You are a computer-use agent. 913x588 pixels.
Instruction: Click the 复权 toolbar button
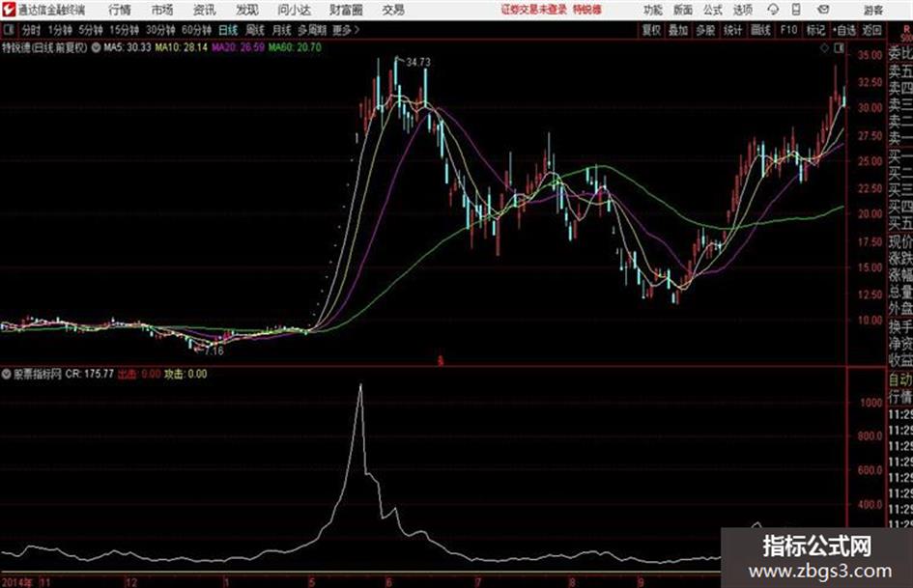651,30
